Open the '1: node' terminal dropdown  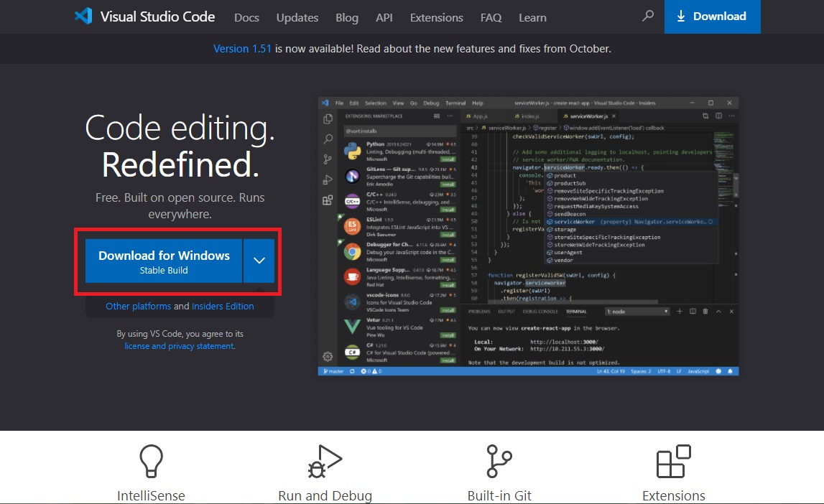(x=637, y=312)
